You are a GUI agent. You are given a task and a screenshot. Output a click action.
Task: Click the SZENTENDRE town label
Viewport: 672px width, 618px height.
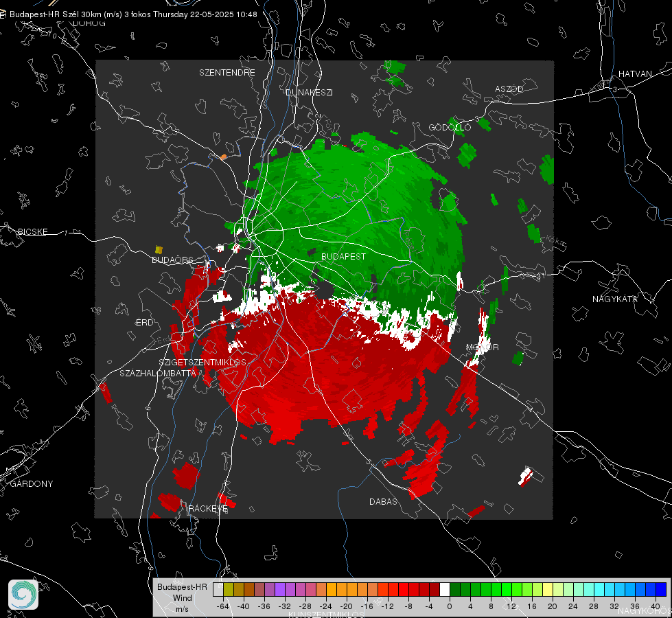click(227, 73)
